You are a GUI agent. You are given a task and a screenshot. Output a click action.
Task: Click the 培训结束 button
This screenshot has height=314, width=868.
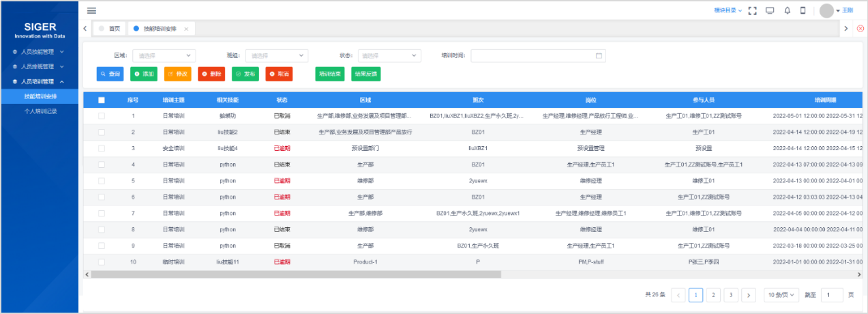pos(330,74)
